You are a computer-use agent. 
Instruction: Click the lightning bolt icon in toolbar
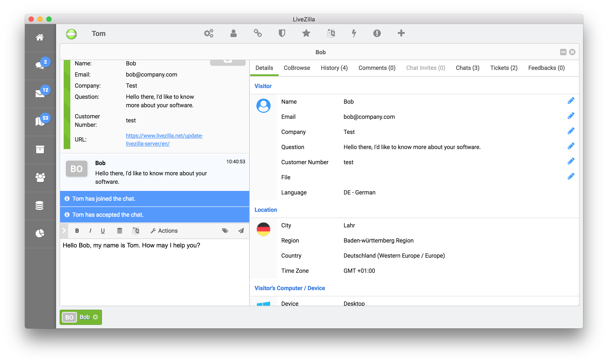[354, 33]
